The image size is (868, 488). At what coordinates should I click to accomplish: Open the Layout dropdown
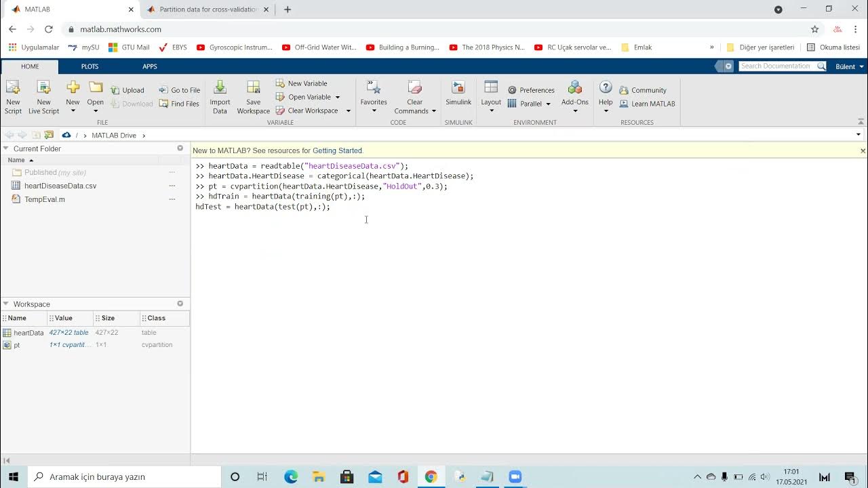coord(491,97)
